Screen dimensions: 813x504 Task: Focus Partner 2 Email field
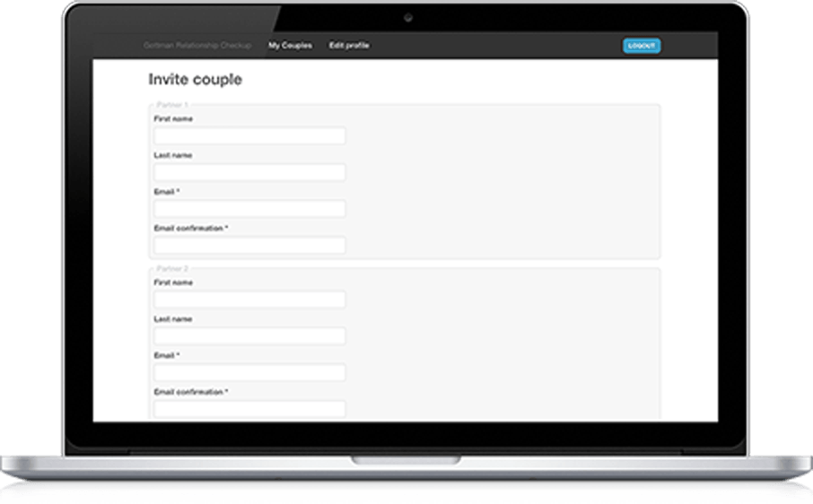coord(249,372)
